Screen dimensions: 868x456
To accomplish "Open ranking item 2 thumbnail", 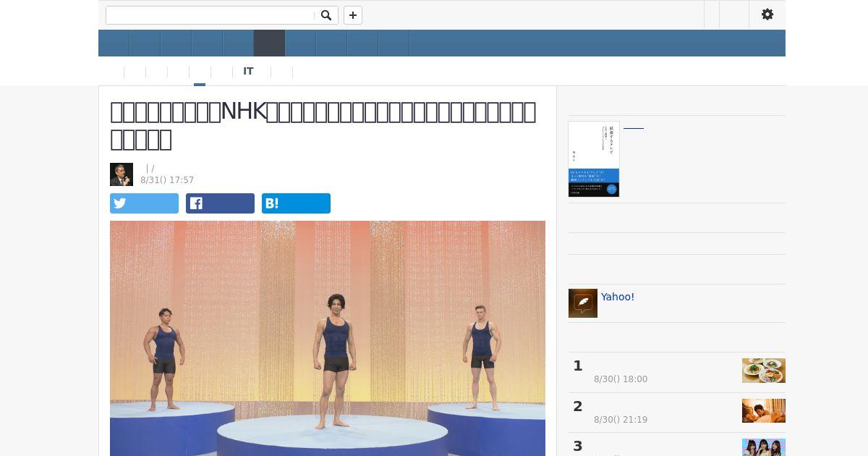I will (x=764, y=410).
